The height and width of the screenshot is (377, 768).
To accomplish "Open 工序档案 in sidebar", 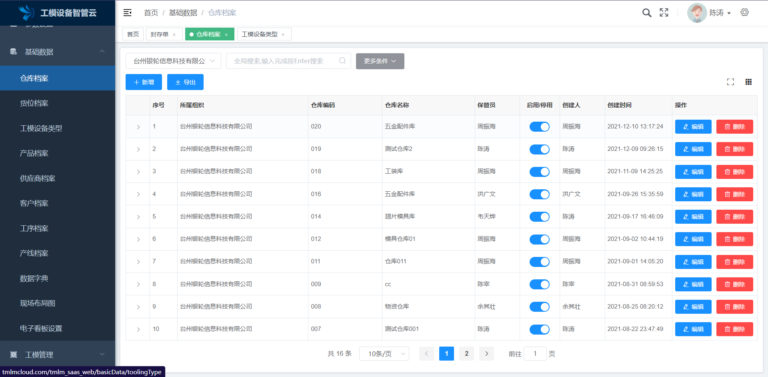I will tap(57, 228).
